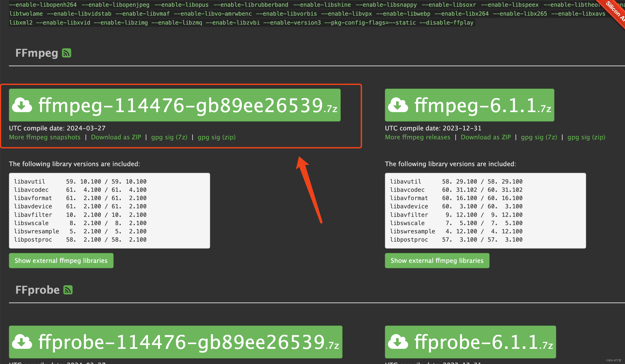Click UTC compile date 2024-03-27 text

pyautogui.click(x=57, y=128)
